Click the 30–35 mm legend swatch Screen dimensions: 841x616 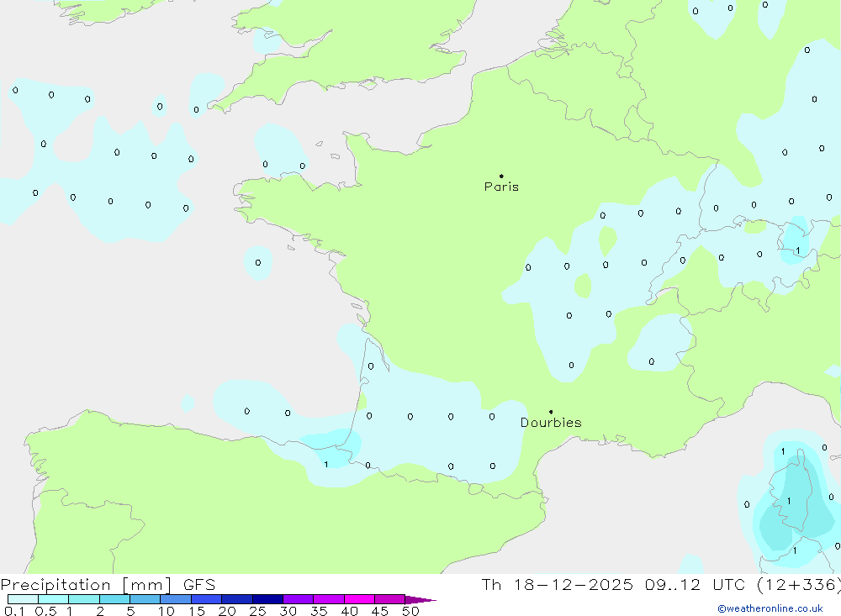[x=298, y=599]
